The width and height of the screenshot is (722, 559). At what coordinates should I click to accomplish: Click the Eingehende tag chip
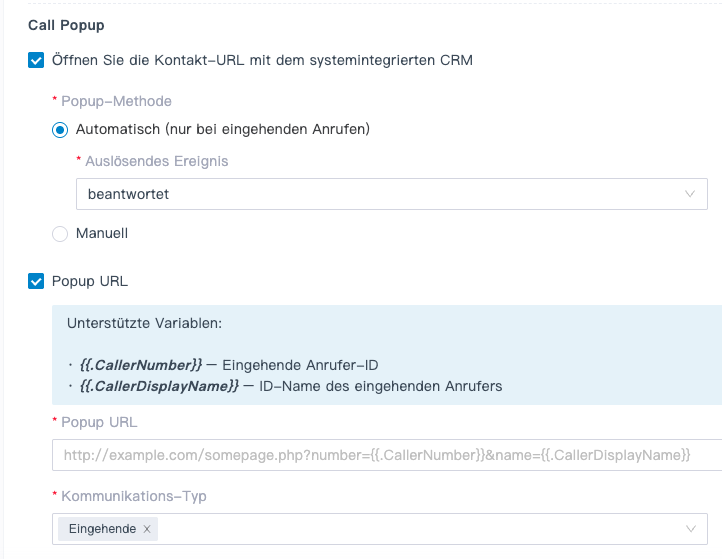(101, 529)
